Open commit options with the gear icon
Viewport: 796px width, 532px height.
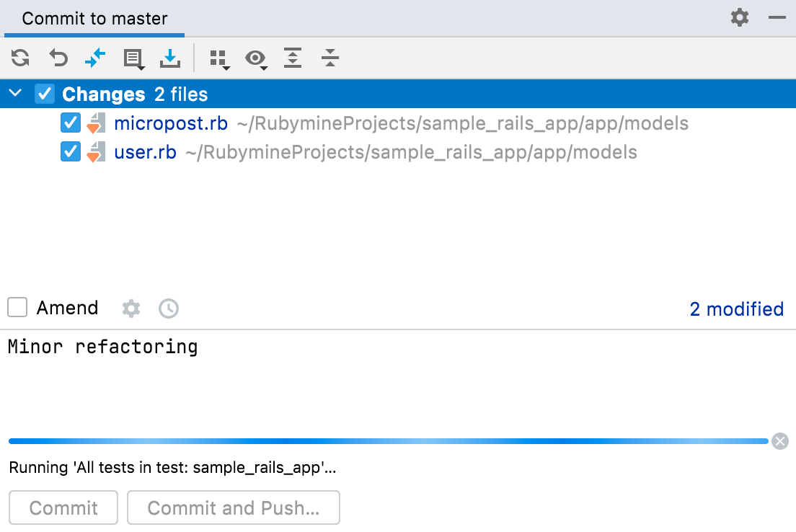pos(131,309)
